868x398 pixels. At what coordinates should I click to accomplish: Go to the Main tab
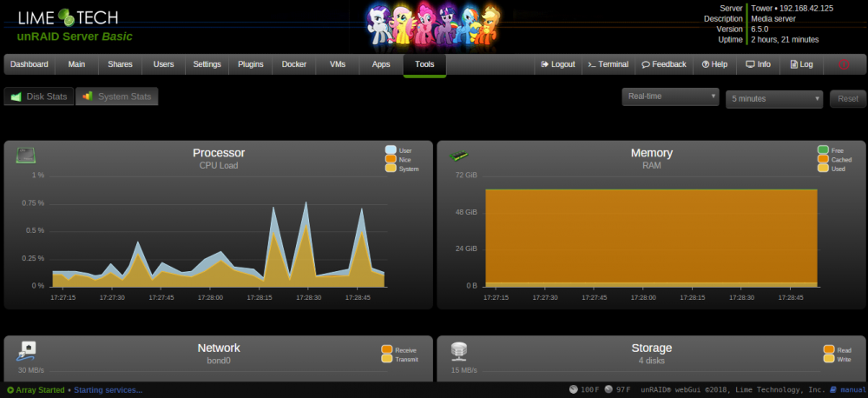(x=76, y=64)
